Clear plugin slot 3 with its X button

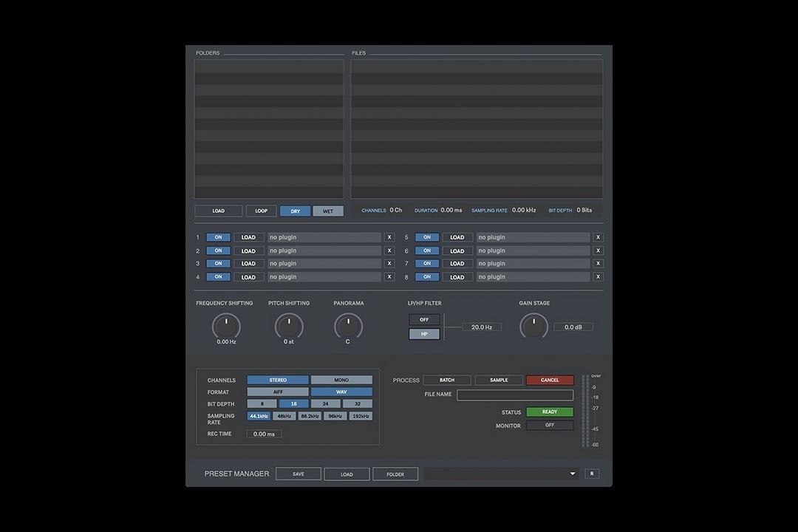pos(389,263)
